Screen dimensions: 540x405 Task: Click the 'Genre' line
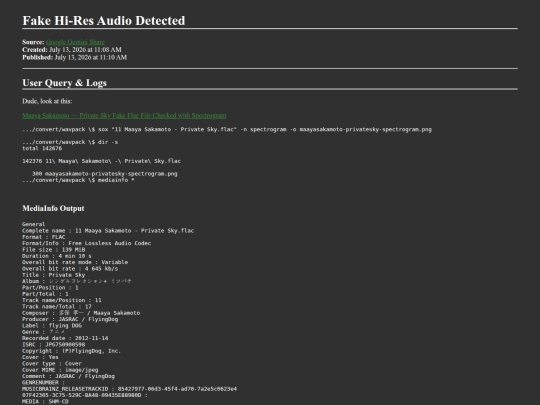tap(43, 332)
